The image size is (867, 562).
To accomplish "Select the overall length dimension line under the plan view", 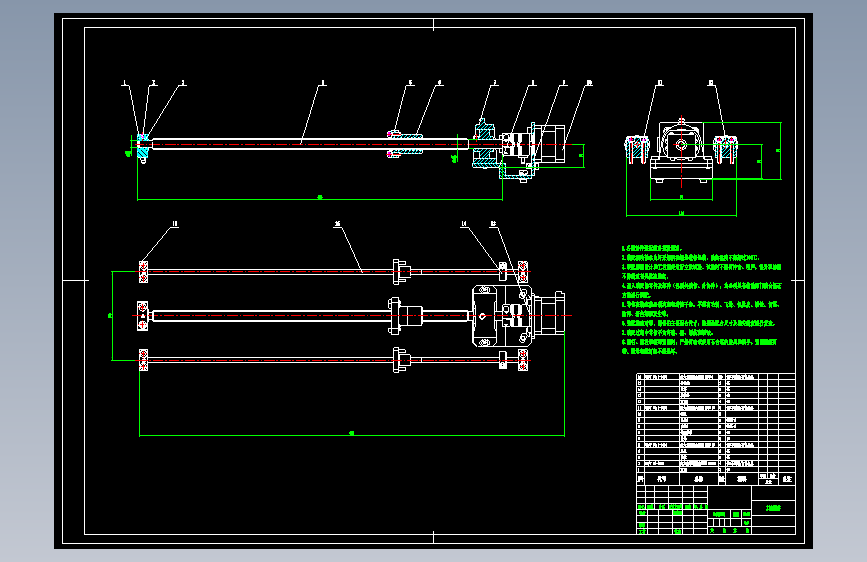I will coord(352,435).
